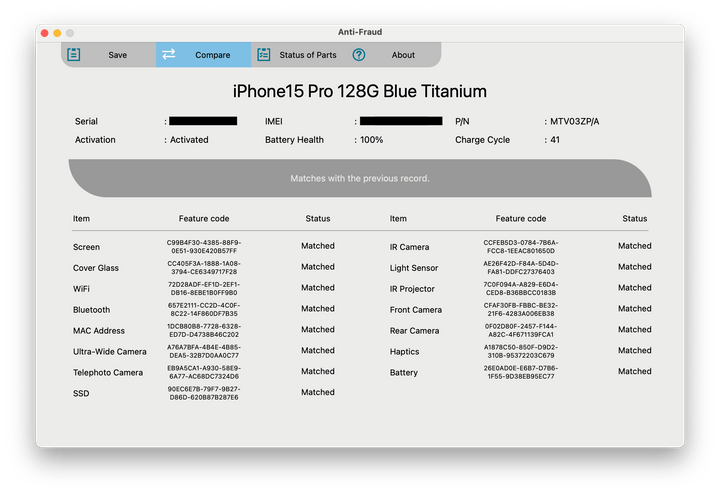Select the Rear Camera item label
The width and height of the screenshot is (720, 494).
tap(414, 331)
